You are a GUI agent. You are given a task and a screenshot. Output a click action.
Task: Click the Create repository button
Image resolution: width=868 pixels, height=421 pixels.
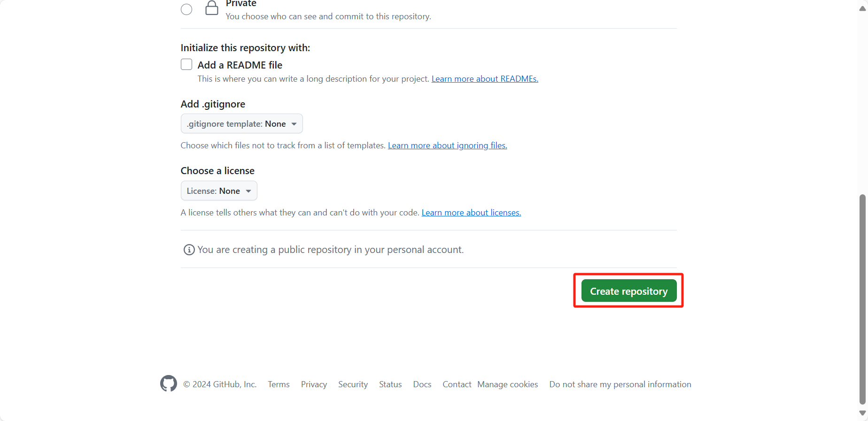click(629, 291)
